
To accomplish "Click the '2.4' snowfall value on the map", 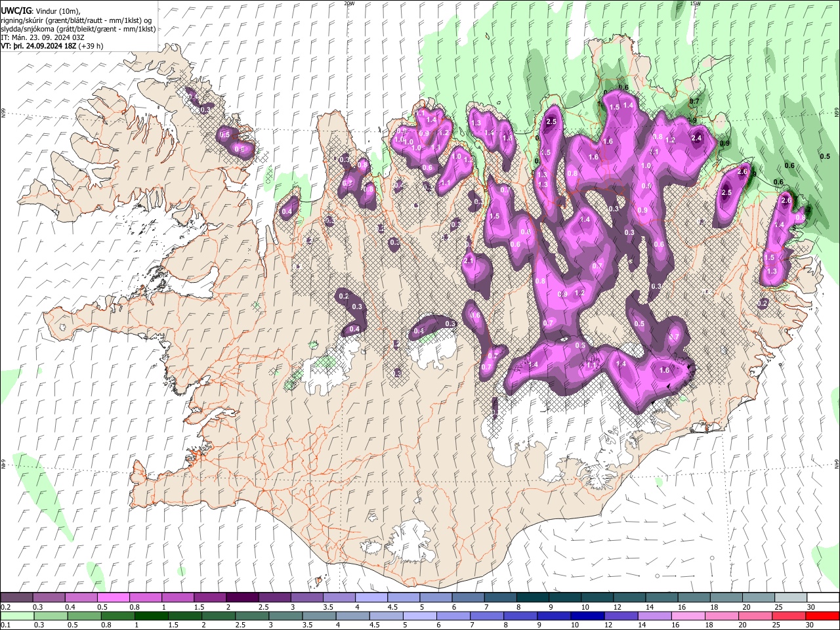I will click(x=696, y=138).
